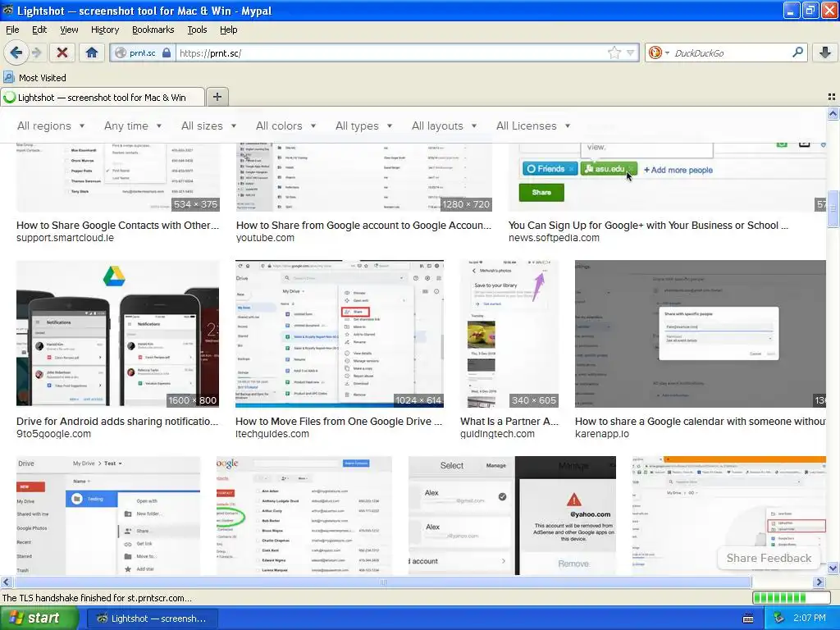Viewport: 840px width, 630px height.
Task: Open the Edit menu
Action: click(39, 30)
